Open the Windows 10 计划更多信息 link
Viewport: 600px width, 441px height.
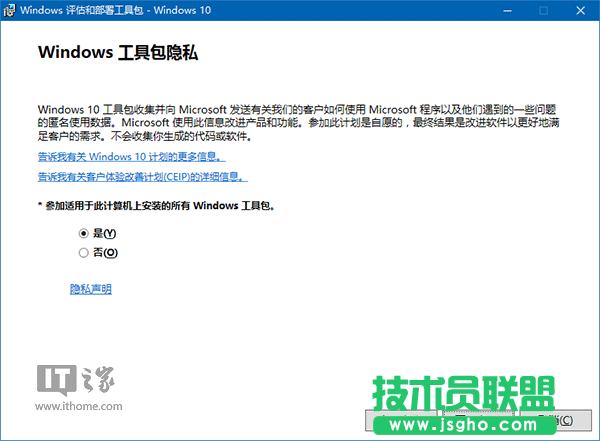pyautogui.click(x=132, y=157)
